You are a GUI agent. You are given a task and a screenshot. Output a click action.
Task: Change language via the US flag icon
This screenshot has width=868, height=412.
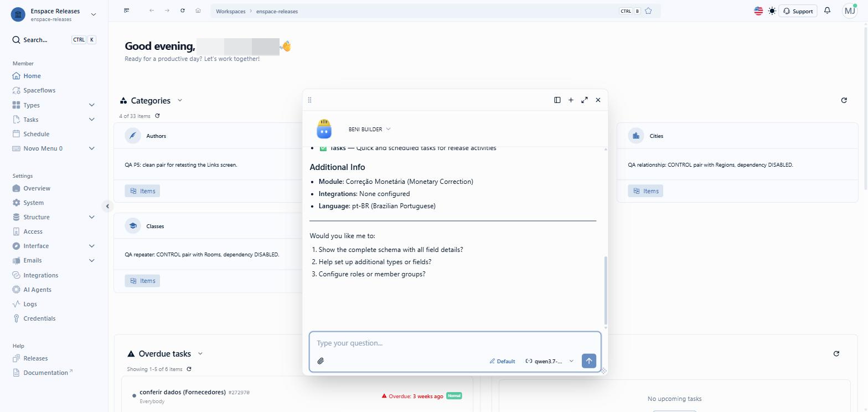[758, 11]
